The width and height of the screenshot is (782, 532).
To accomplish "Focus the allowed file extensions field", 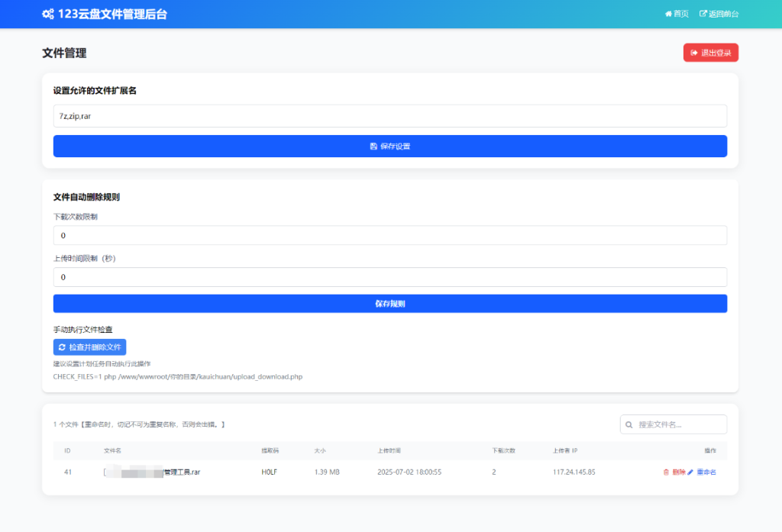I will pos(389,116).
